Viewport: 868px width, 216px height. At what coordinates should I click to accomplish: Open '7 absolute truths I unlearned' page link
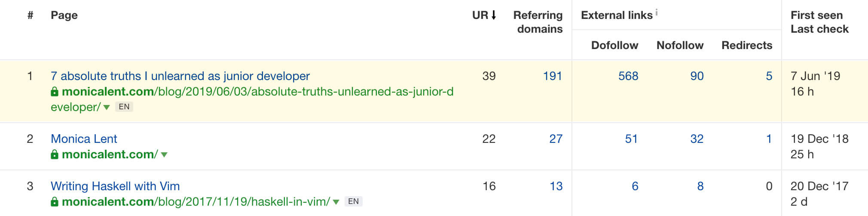click(x=180, y=76)
